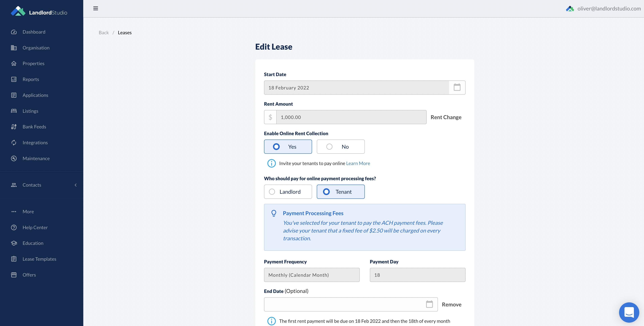Click the Maintenance wrench icon
Screen dimensions: 644x326
[14, 158]
